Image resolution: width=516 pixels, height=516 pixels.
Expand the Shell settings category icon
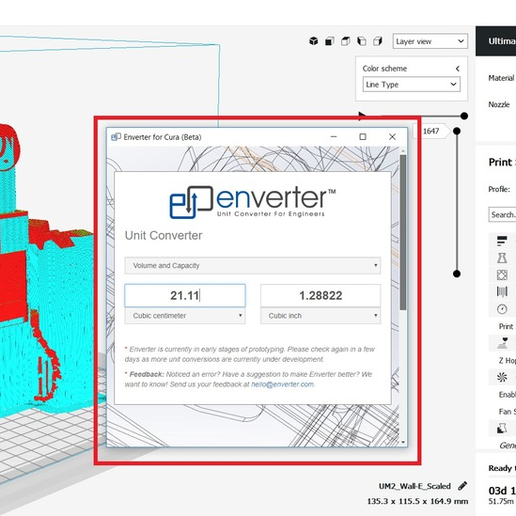pos(502,258)
